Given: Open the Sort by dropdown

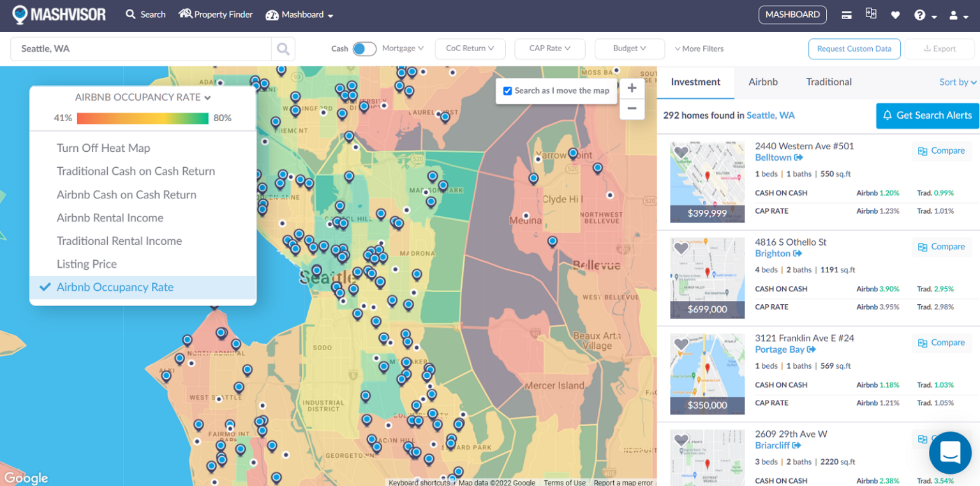Looking at the screenshot, I should pyautogui.click(x=957, y=82).
